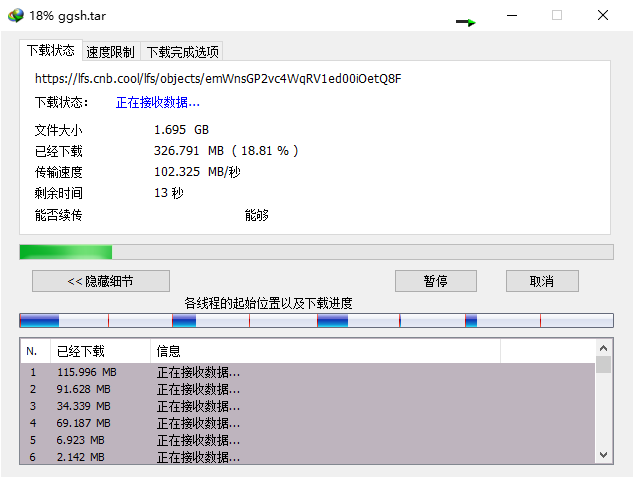Switch to the 下载状态 tab
634x478 pixels.
point(50,51)
